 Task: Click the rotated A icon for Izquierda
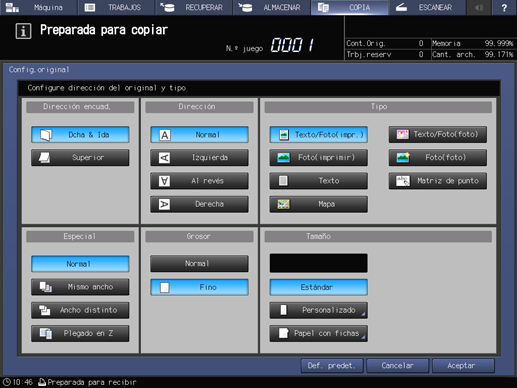tap(164, 158)
